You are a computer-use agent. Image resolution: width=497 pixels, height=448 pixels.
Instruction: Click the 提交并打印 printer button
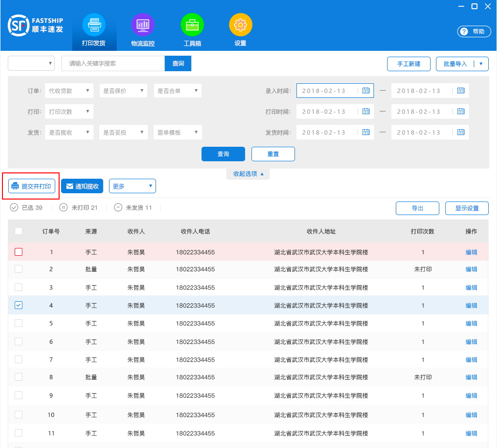31,186
